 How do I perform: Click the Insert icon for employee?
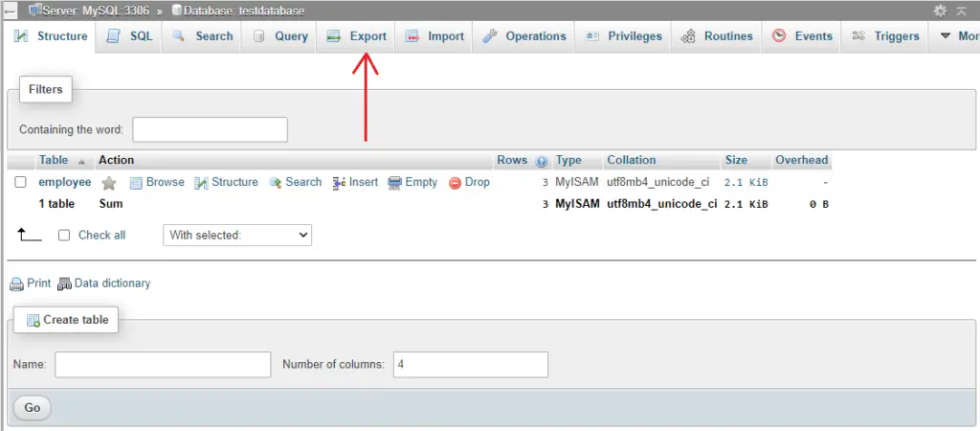(340, 183)
